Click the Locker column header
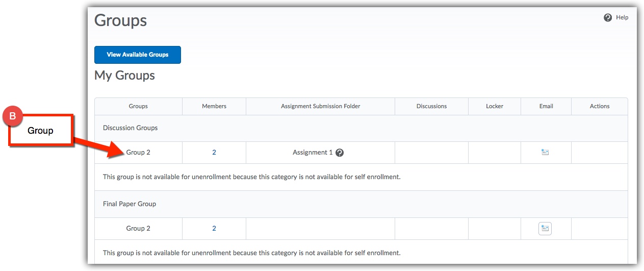 tap(495, 106)
